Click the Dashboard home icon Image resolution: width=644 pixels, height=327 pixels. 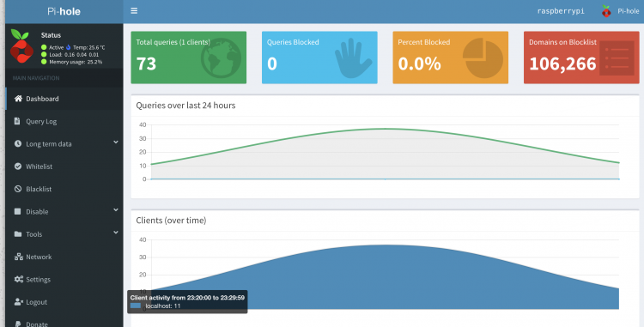point(18,99)
